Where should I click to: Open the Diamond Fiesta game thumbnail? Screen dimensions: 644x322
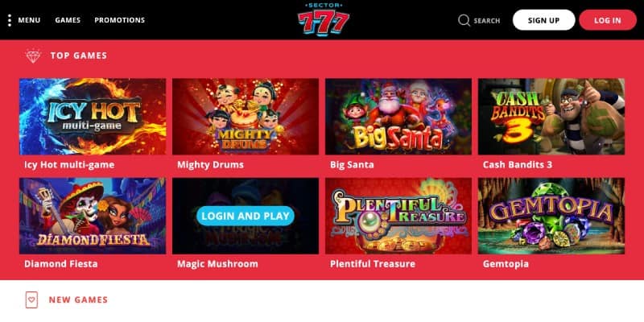coord(93,216)
